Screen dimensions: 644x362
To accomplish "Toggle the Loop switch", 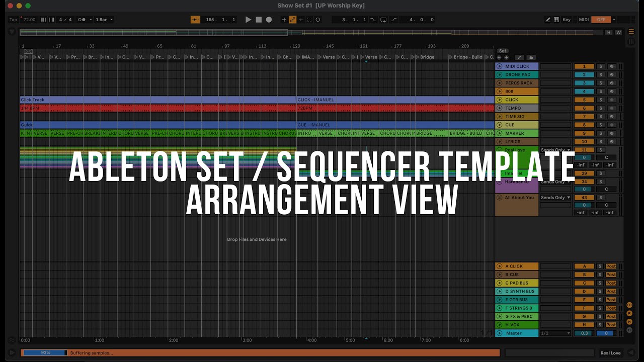I will click(x=383, y=20).
